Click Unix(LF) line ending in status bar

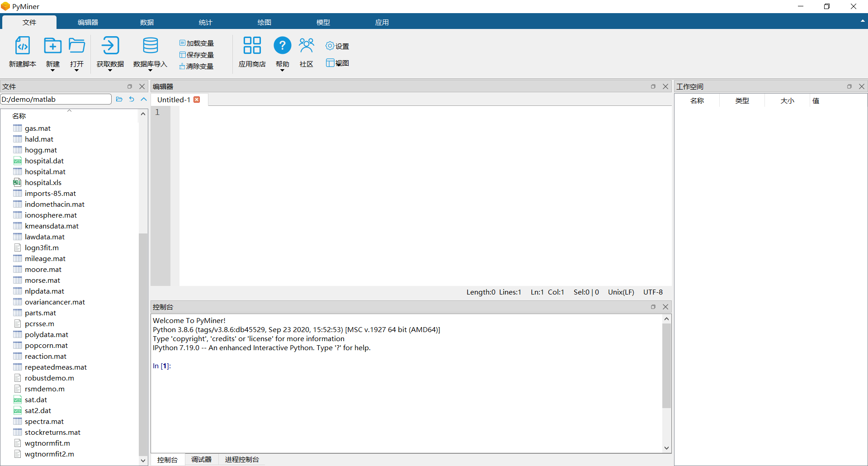coord(621,292)
